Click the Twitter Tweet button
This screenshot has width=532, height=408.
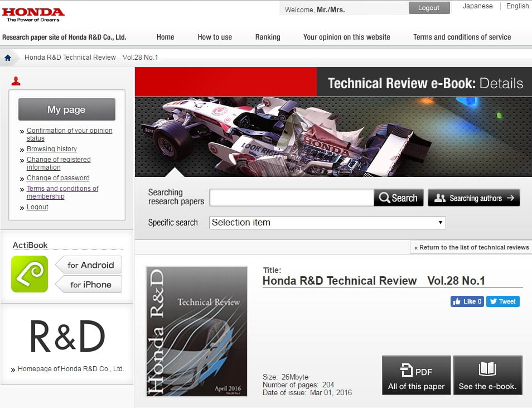coord(503,301)
